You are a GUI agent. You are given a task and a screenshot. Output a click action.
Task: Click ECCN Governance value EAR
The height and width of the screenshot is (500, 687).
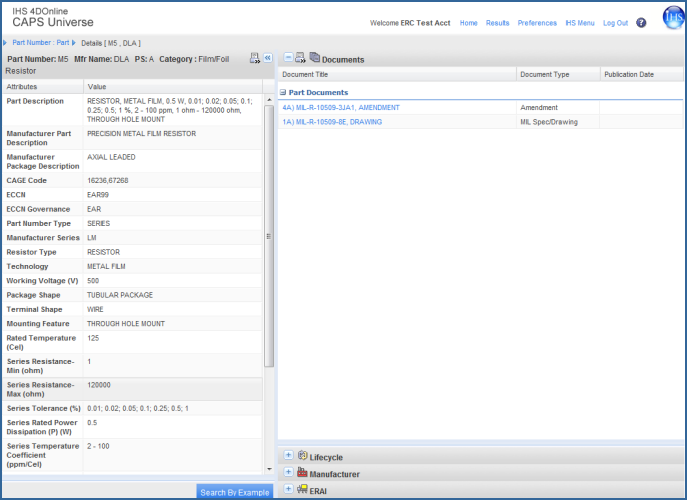point(94,209)
